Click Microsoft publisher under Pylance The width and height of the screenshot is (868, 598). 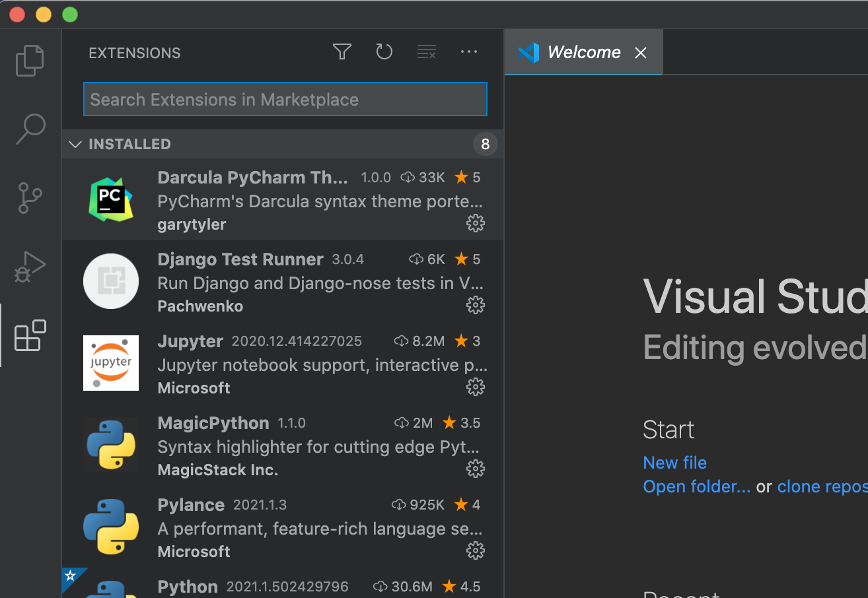coord(194,552)
